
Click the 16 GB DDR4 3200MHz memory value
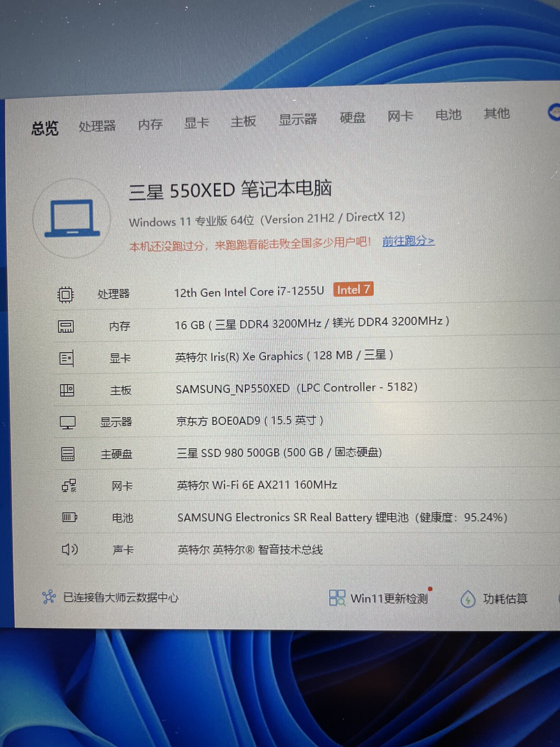312,323
